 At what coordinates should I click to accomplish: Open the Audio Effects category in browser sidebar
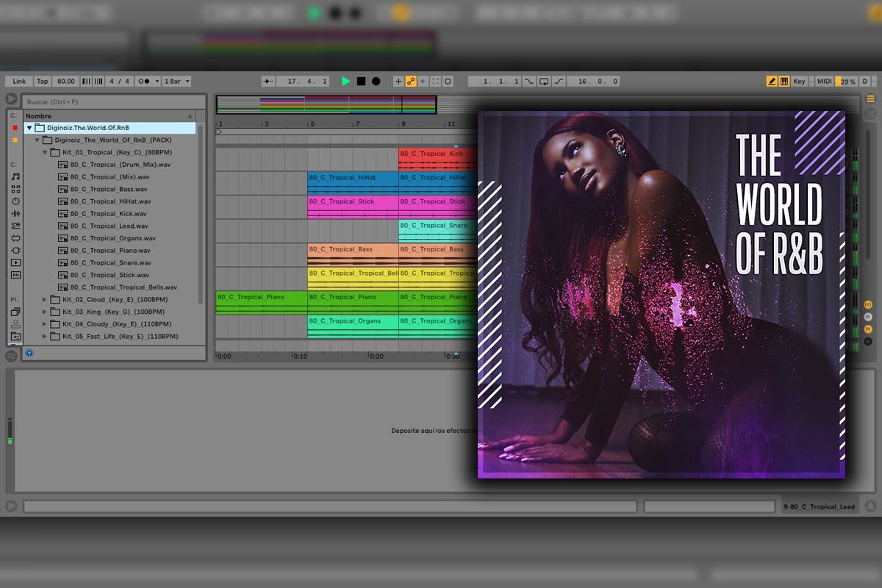15,213
